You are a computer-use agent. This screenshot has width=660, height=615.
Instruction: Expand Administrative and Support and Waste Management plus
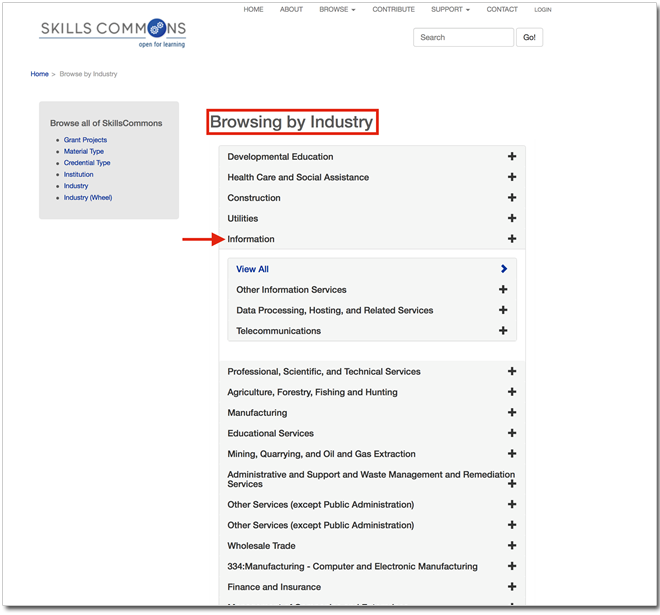tap(512, 484)
